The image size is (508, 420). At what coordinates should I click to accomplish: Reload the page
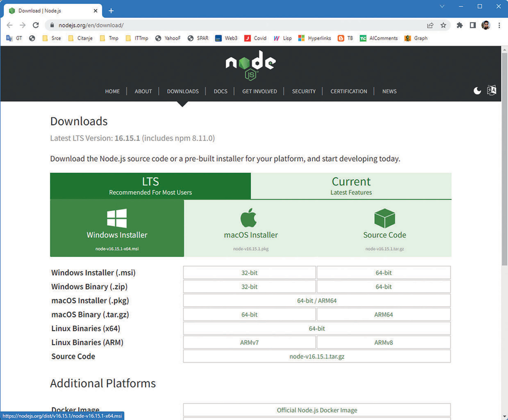pos(36,25)
